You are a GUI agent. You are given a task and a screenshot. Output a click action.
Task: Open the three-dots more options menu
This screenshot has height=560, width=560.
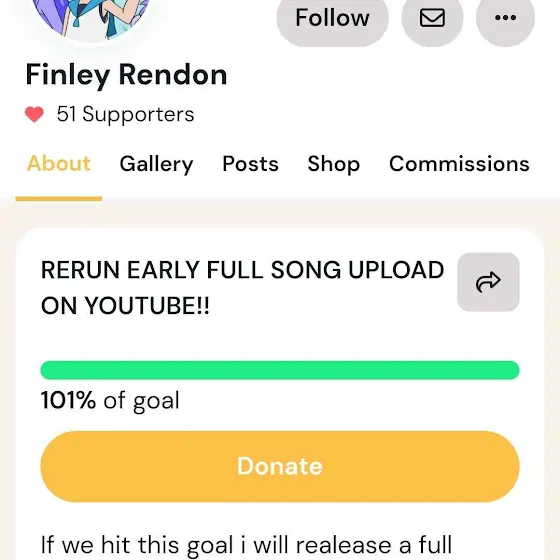tap(505, 18)
